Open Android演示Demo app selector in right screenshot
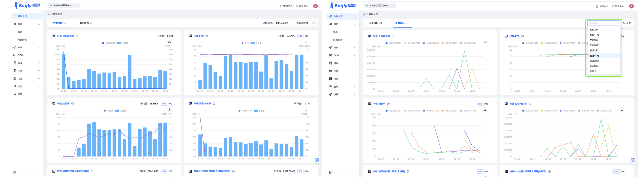 point(380,6)
